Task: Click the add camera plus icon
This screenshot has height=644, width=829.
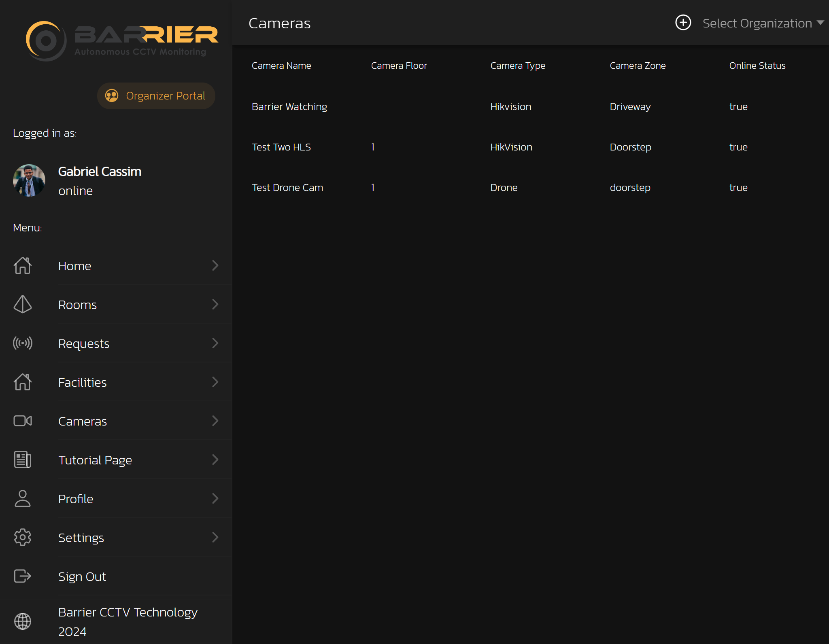Action: coord(683,23)
